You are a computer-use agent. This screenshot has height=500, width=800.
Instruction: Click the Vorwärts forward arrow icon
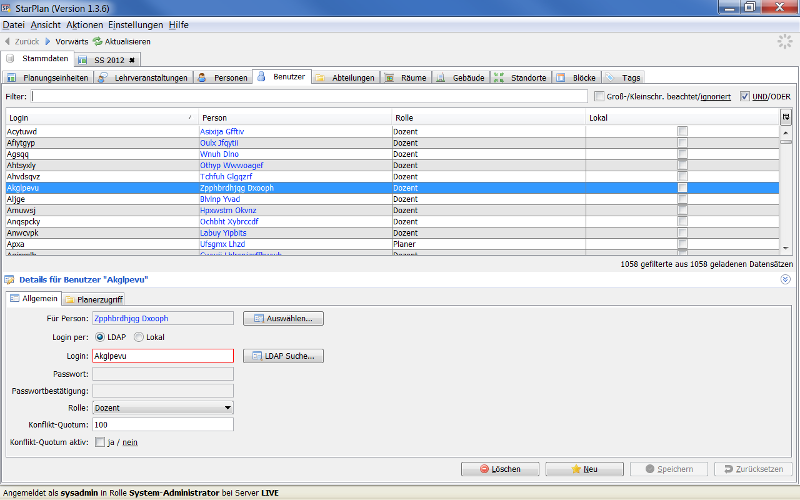pyautogui.click(x=47, y=41)
